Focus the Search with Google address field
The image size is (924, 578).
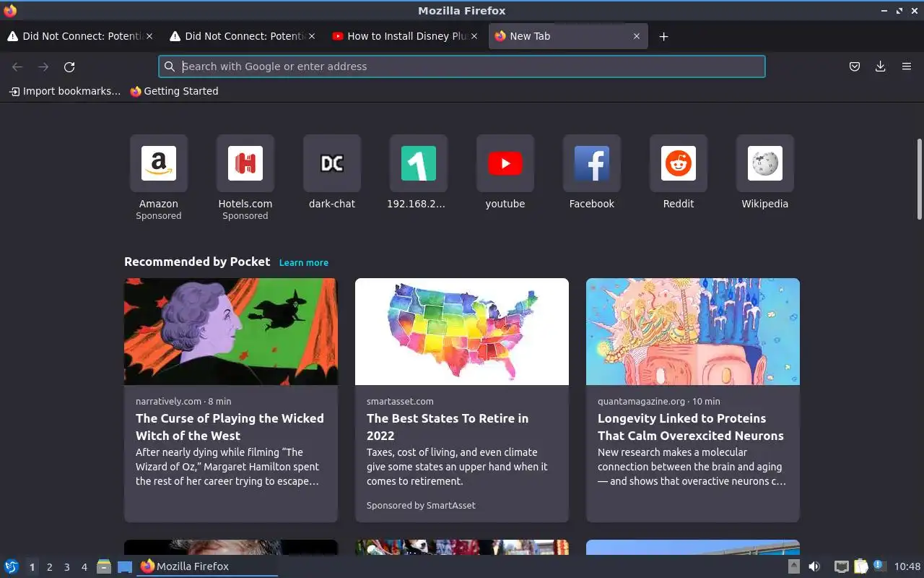[x=462, y=66]
